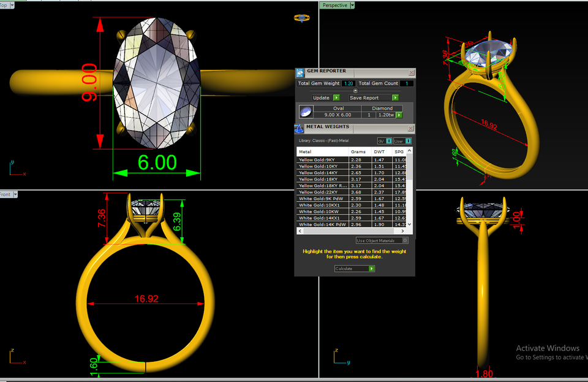Collapse the Gem Reporter list with round arrow
The height and width of the screenshot is (382, 588).
355,90
